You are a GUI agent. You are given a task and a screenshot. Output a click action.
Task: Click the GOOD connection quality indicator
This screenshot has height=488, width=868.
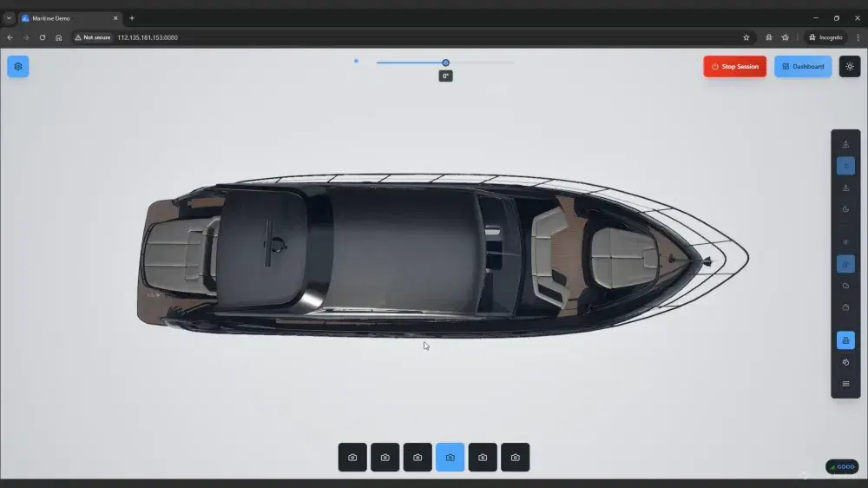tap(842, 467)
